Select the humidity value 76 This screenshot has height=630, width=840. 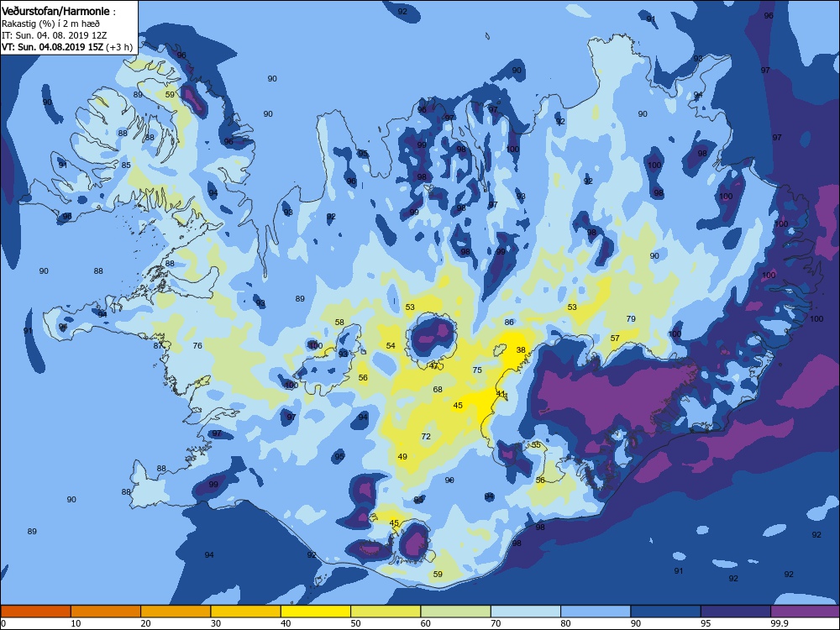(197, 345)
